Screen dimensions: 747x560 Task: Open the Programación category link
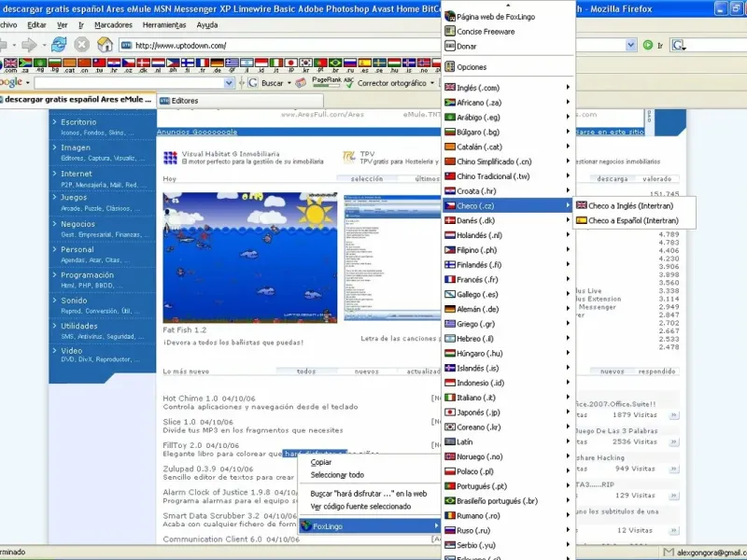click(87, 274)
